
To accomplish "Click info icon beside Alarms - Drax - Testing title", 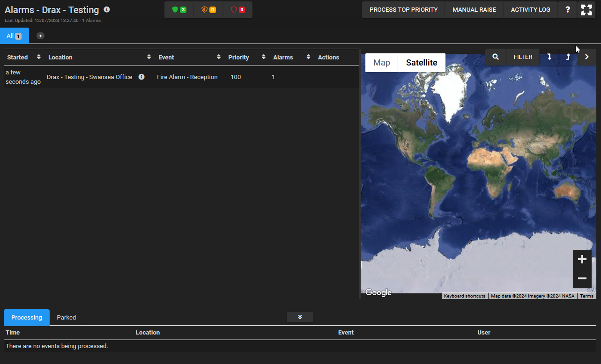I will pyautogui.click(x=107, y=9).
